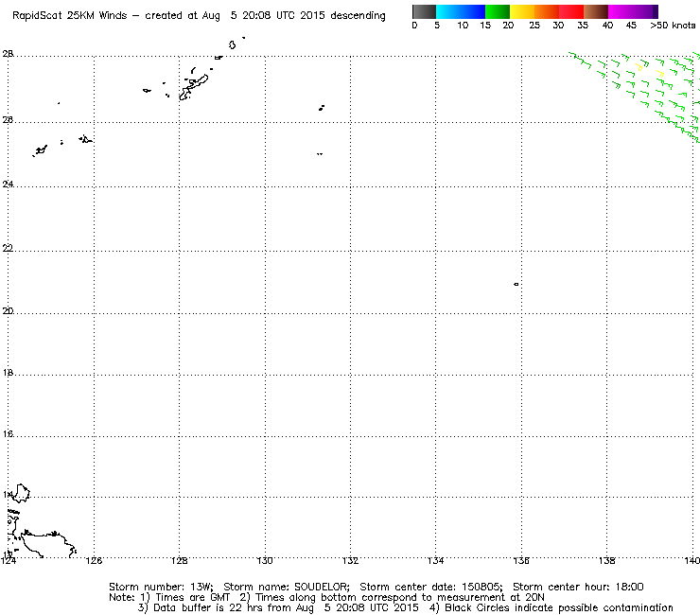The width and height of the screenshot is (700, 615).
Task: Click latitude label 24 on left axis
Action: click(8, 184)
